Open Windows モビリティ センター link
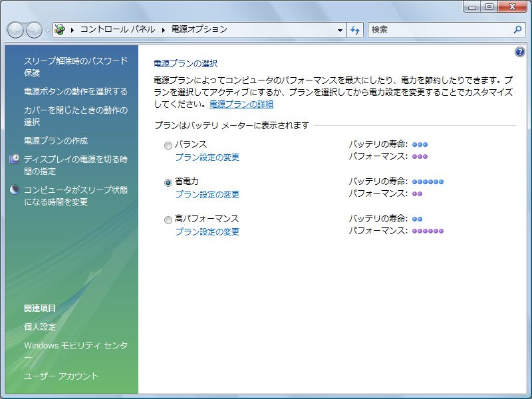 click(x=76, y=351)
